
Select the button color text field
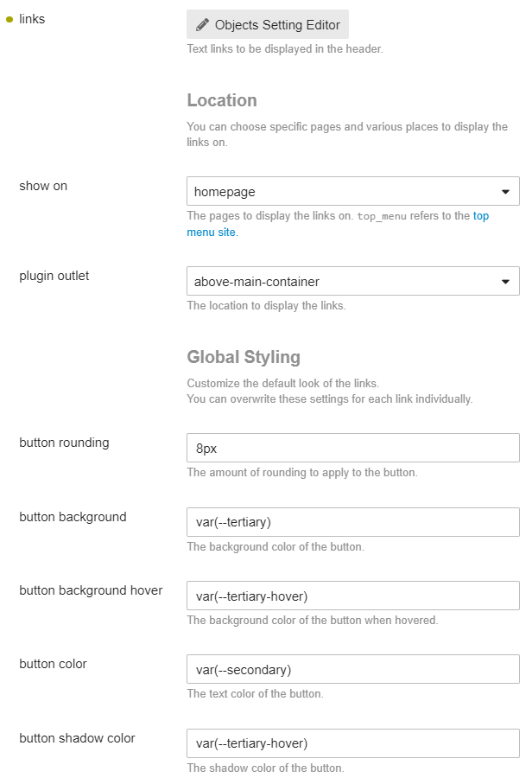tap(352, 669)
